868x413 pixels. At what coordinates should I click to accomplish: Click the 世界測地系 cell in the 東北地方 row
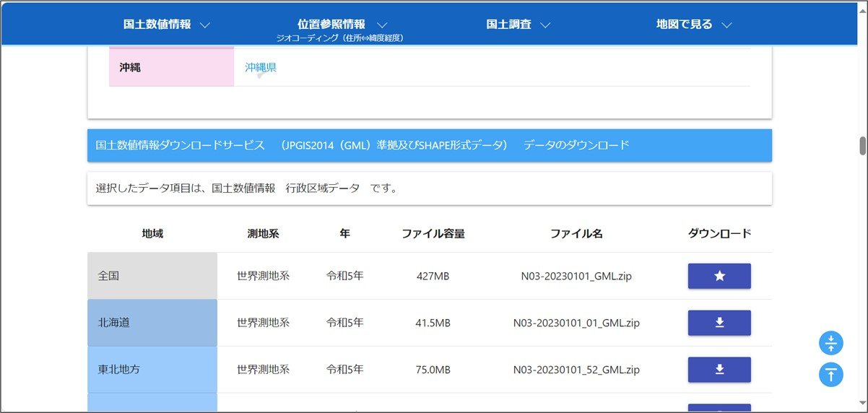[x=263, y=370]
